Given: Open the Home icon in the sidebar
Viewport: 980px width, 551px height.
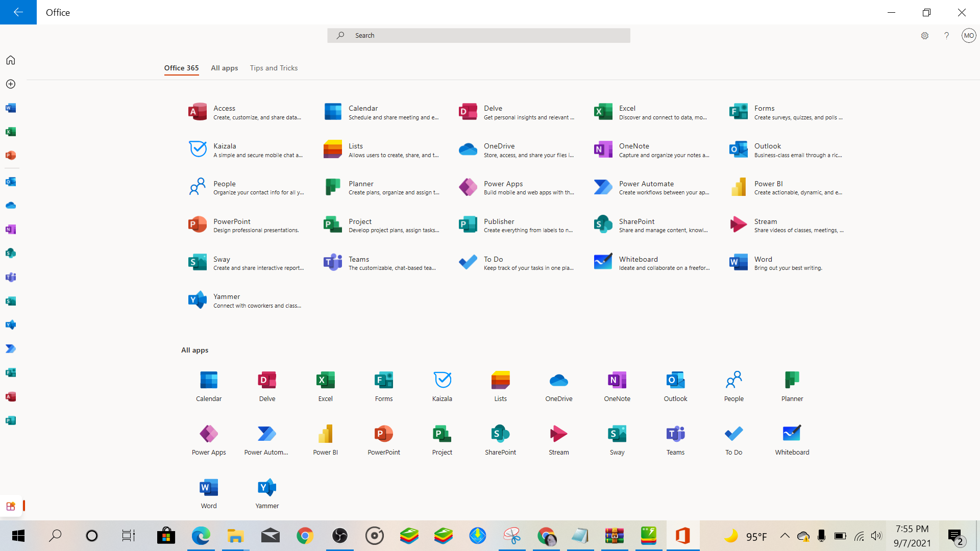Looking at the screenshot, I should 11,60.
